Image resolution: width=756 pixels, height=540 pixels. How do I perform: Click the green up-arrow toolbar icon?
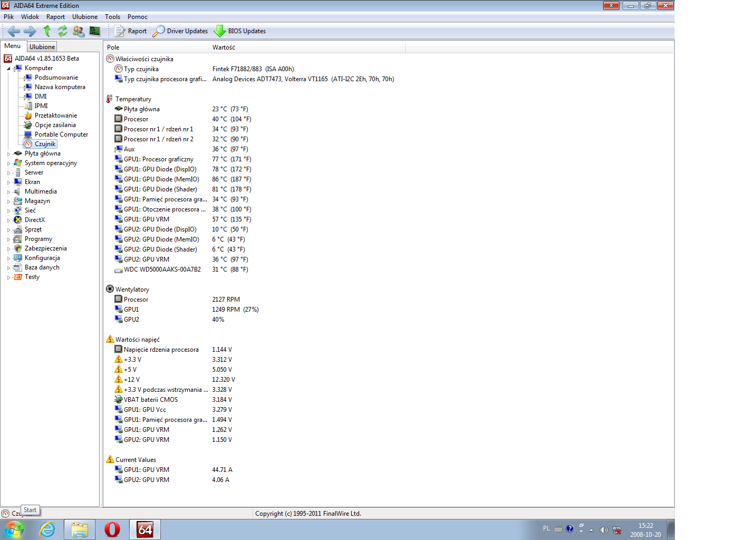click(47, 31)
